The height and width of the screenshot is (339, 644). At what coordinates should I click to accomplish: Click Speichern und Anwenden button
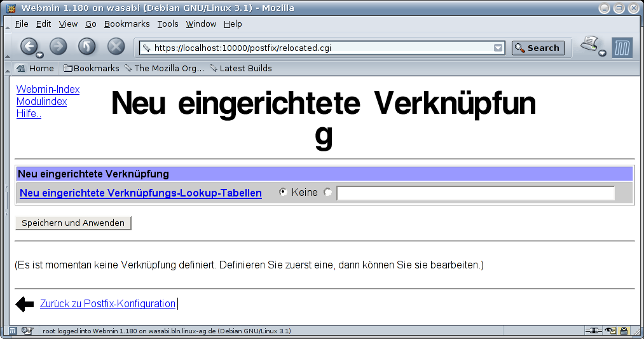tap(73, 223)
